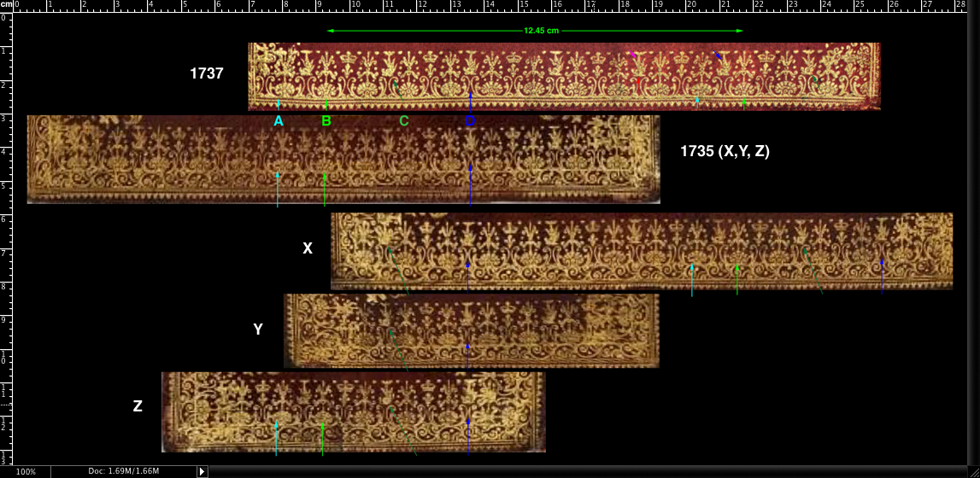The width and height of the screenshot is (980, 478).
Task: Click the binding strip labeled Z
Action: click(354, 412)
